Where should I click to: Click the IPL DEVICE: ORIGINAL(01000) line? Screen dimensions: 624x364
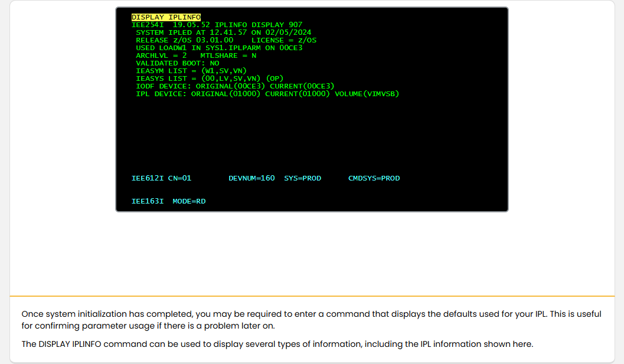pyautogui.click(x=267, y=94)
